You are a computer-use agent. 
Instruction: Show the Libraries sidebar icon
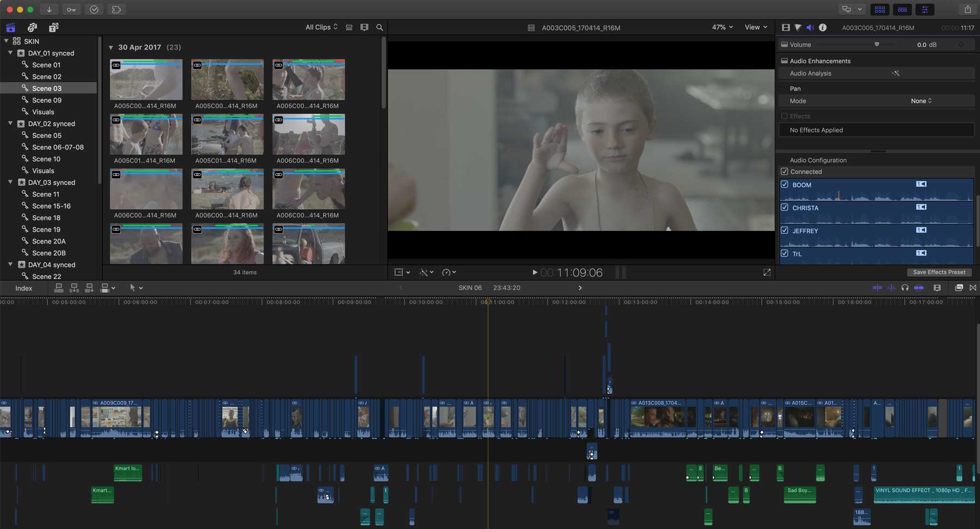(x=10, y=27)
